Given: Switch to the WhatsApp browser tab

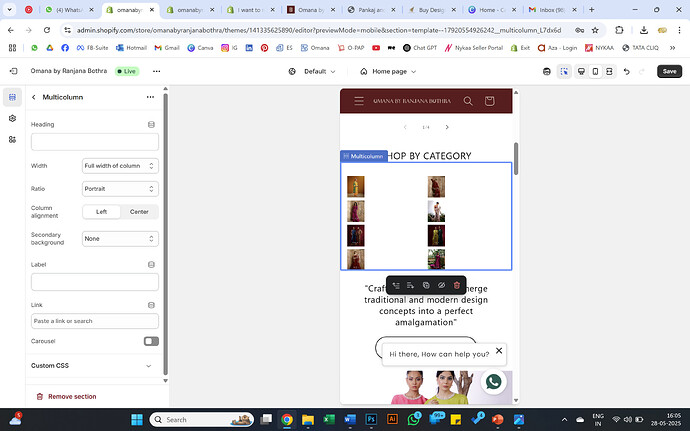Looking at the screenshot, I should (x=69, y=10).
